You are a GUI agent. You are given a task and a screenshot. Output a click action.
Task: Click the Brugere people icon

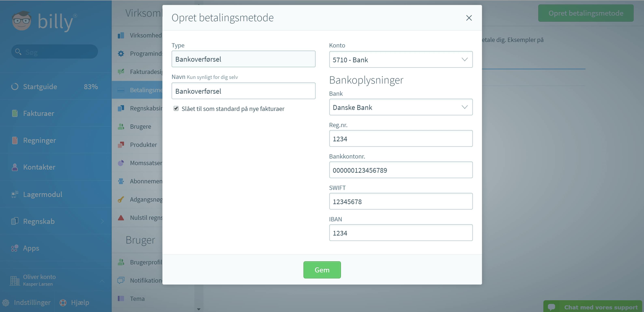point(121,127)
